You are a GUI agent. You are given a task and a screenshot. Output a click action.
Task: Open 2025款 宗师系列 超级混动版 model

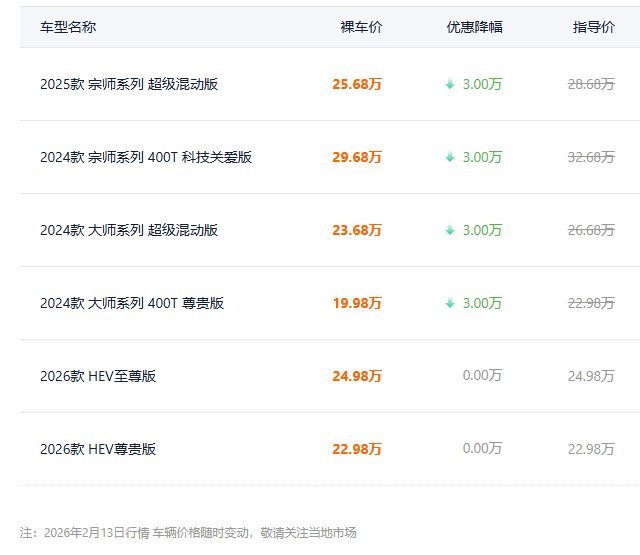click(129, 85)
